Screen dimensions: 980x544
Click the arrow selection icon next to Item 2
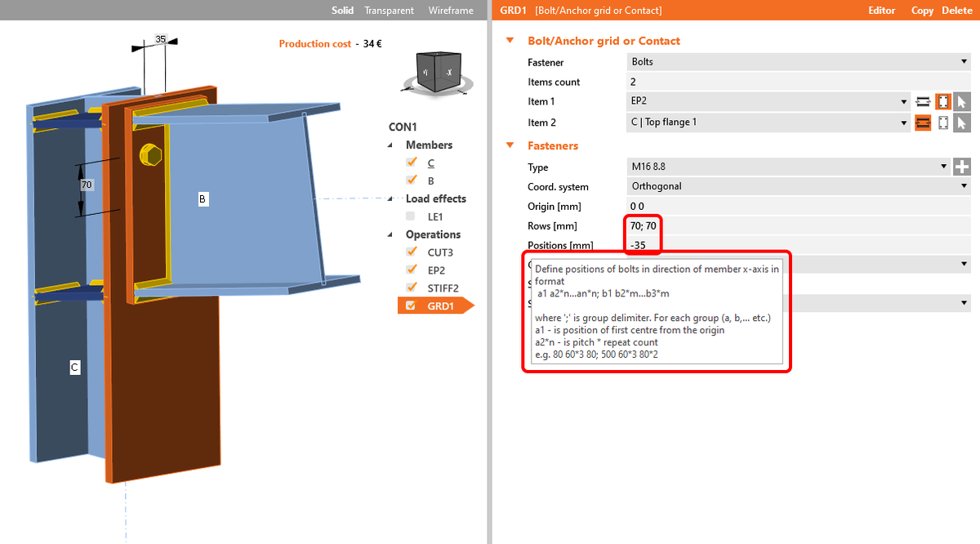(x=962, y=123)
